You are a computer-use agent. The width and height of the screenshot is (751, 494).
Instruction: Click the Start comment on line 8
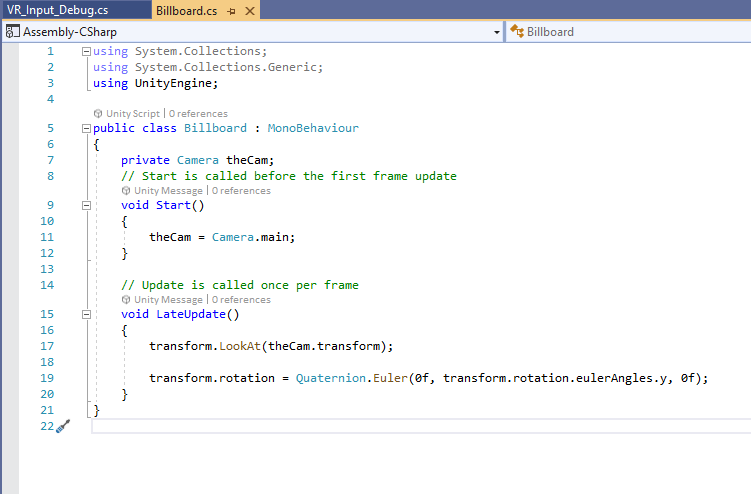click(x=289, y=176)
